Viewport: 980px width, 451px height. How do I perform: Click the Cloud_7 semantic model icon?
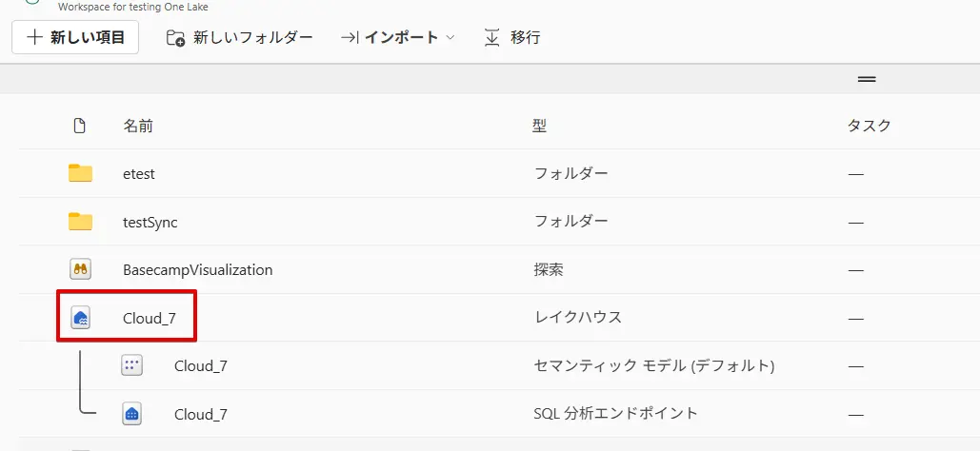[x=131, y=365]
